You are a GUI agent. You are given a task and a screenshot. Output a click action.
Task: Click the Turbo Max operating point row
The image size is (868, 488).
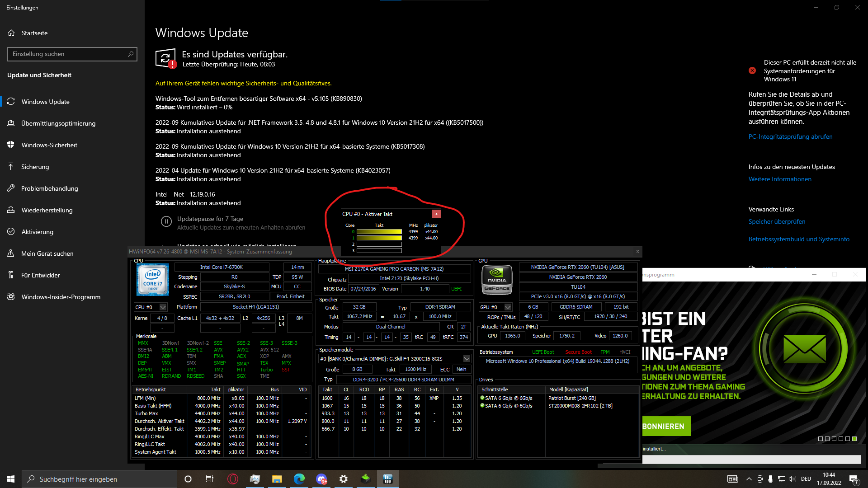(x=221, y=413)
